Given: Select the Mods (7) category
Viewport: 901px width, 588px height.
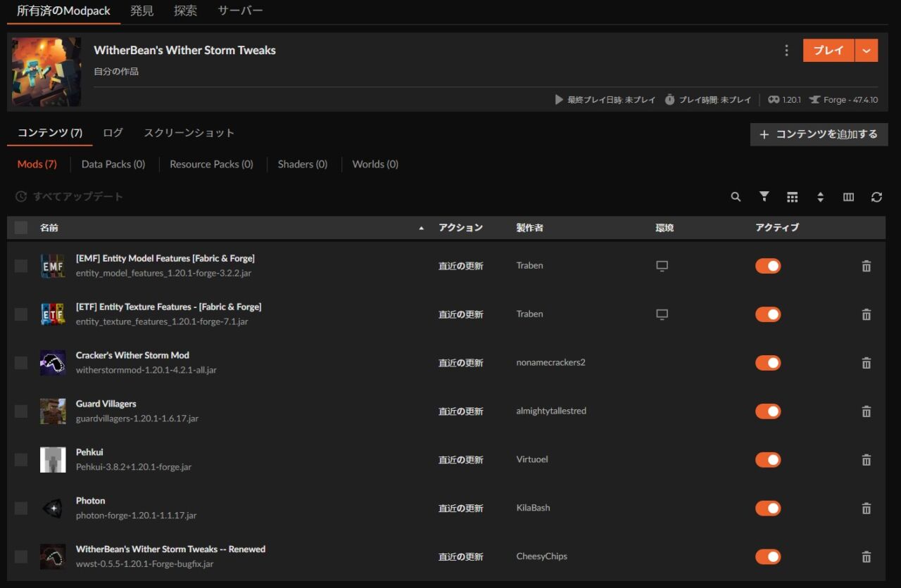Looking at the screenshot, I should point(37,164).
